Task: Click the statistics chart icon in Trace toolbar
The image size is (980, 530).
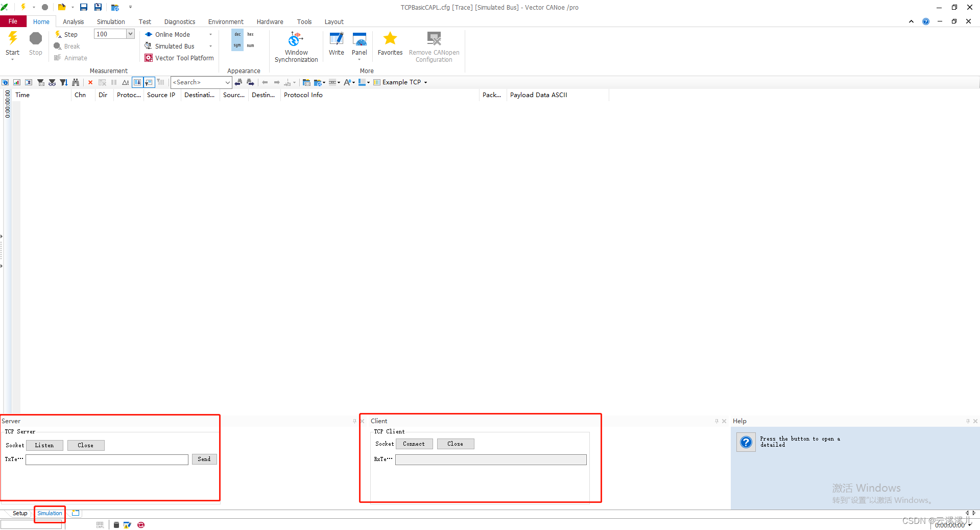Action: 17,82
